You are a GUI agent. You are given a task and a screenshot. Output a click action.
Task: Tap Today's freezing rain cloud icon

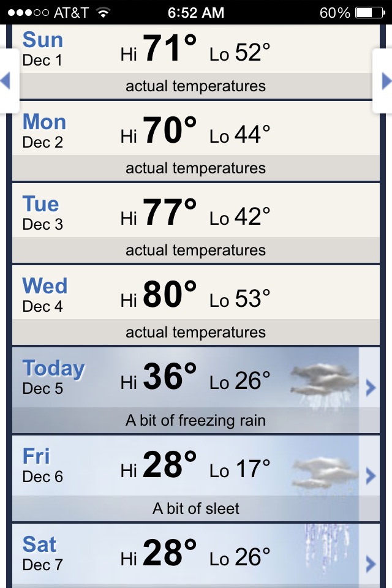tap(323, 382)
